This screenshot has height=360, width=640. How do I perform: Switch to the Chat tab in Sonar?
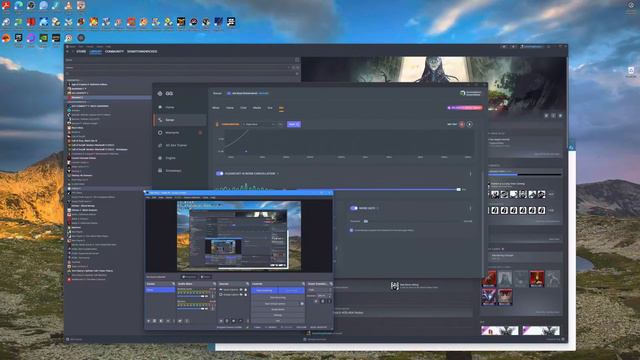[243, 108]
